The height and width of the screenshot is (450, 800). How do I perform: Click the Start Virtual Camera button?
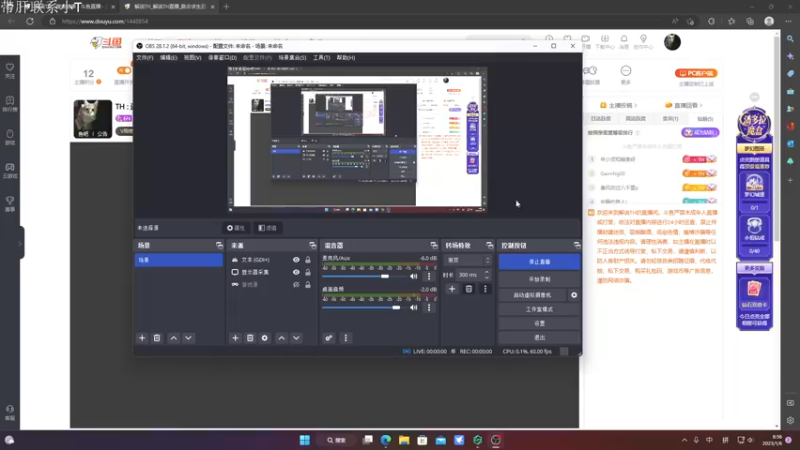533,295
